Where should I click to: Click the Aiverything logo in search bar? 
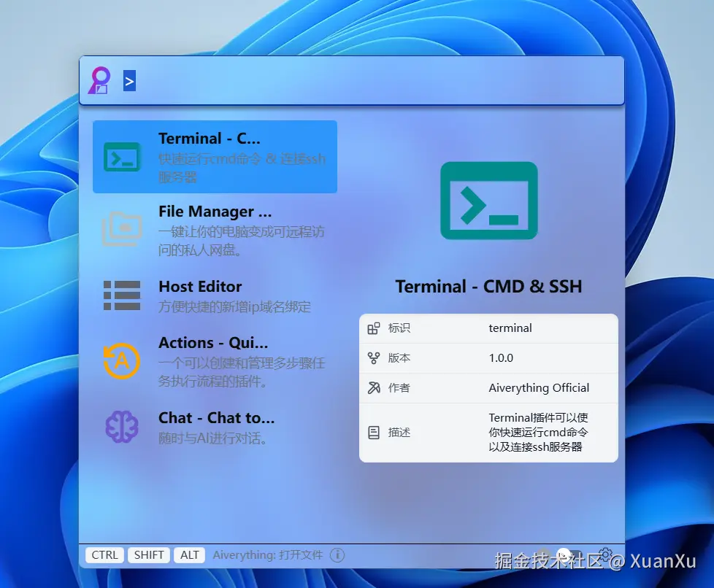[x=100, y=80]
